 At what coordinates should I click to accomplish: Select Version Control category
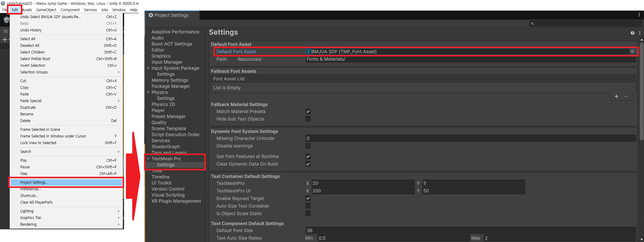168,189
